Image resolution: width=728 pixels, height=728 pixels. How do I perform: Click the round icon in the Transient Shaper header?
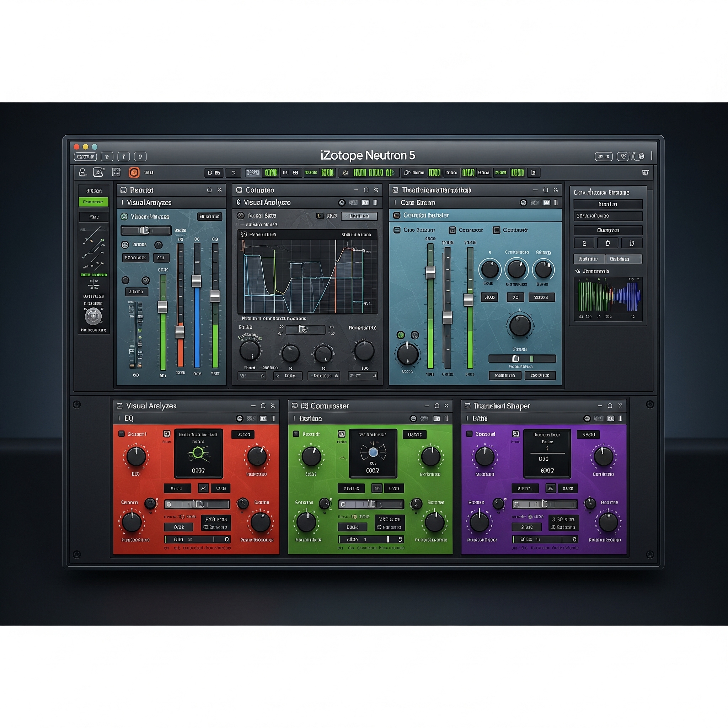coord(587,418)
